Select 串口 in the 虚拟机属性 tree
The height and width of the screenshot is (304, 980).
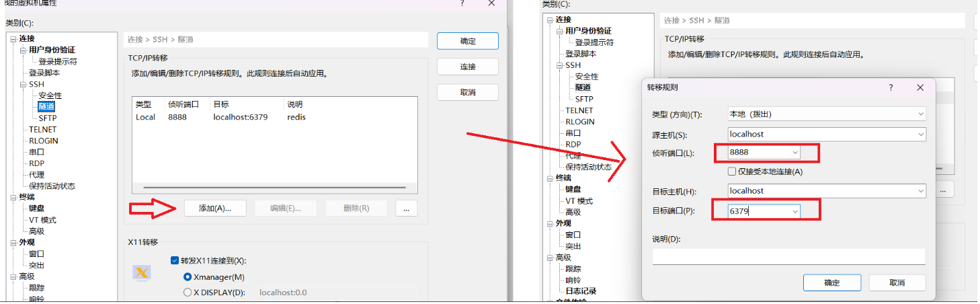[x=36, y=152]
